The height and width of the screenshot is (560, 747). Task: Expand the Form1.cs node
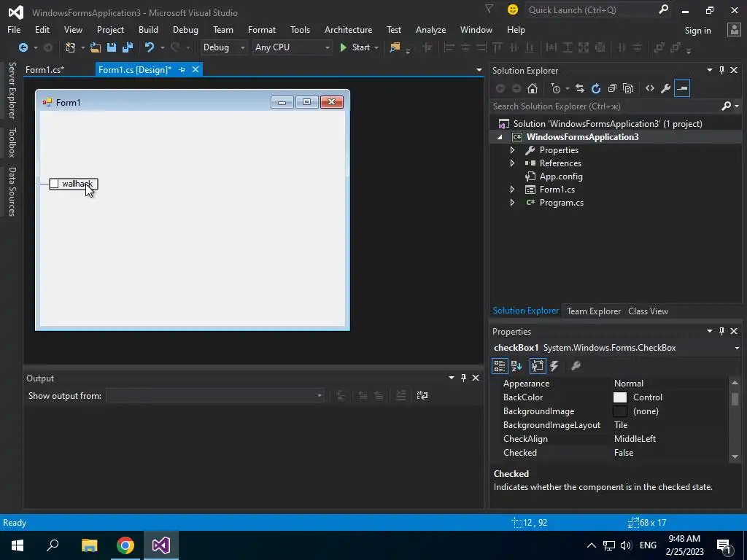[512, 190]
